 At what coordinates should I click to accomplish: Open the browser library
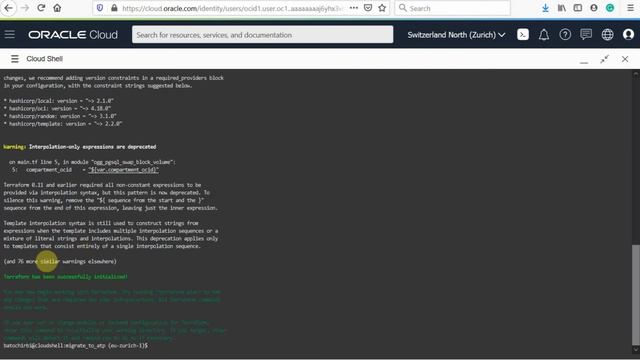coord(562,8)
